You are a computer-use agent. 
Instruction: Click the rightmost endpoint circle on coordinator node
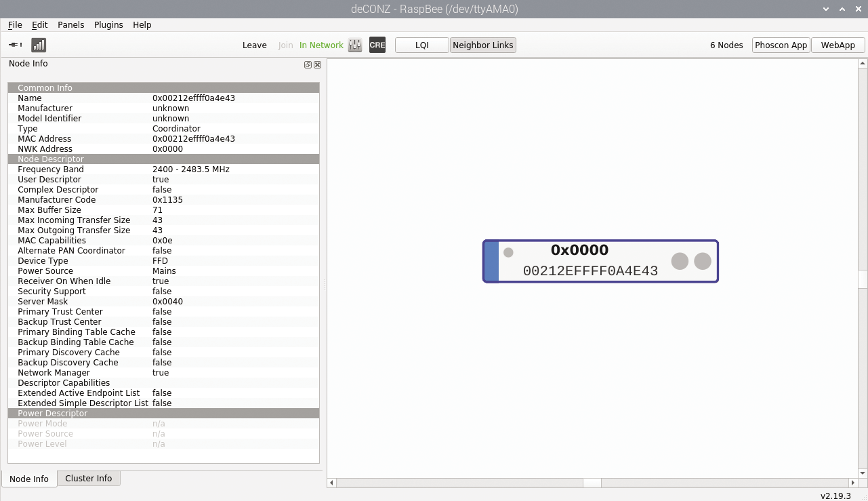coord(703,261)
